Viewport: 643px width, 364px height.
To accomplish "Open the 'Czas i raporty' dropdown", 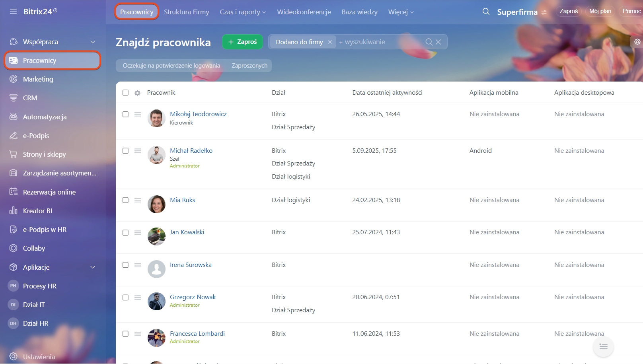I will pos(243,12).
